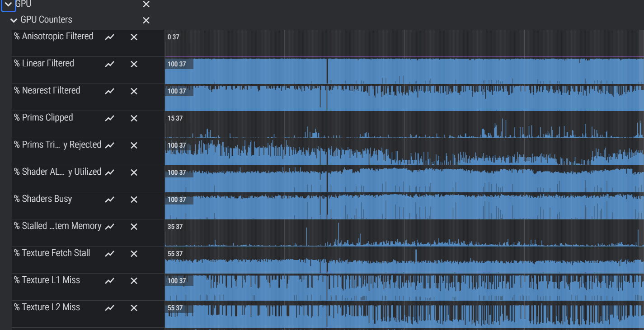
Task: Remove the % Texture Fetch Stall track
Action: (x=134, y=254)
